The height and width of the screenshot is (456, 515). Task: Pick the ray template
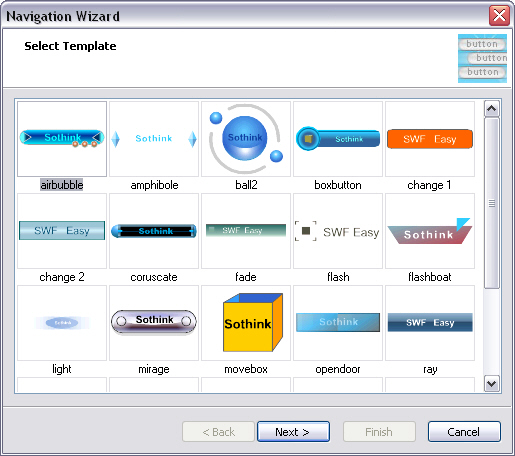pos(430,323)
